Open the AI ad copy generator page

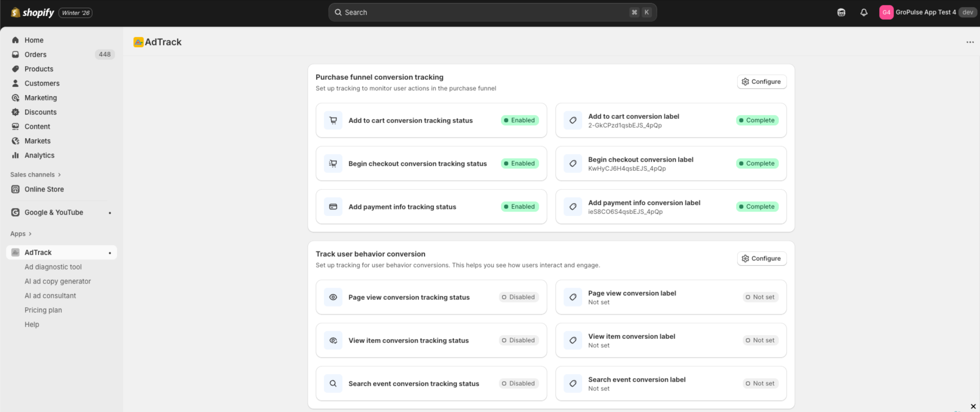(x=57, y=281)
